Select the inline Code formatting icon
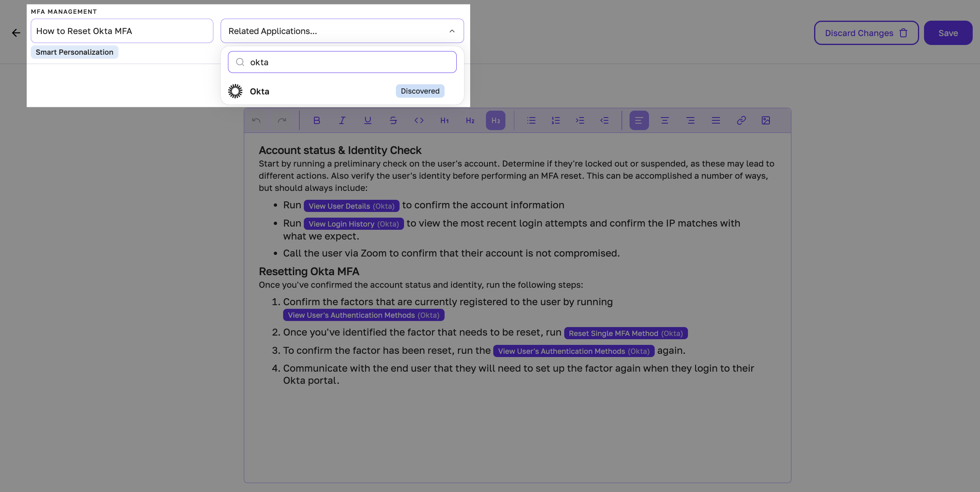The image size is (980, 492). (x=419, y=120)
